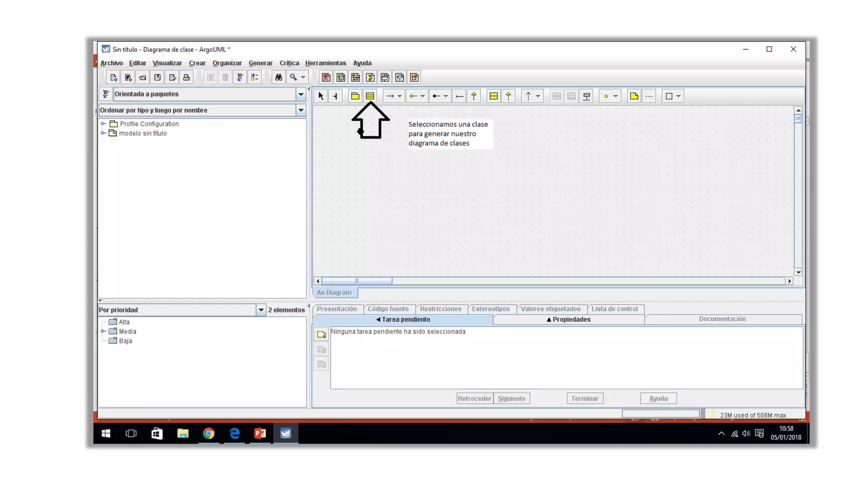This screenshot has width=868, height=488.
Task: Open the Orientada a paquetes dropdown
Action: click(300, 94)
